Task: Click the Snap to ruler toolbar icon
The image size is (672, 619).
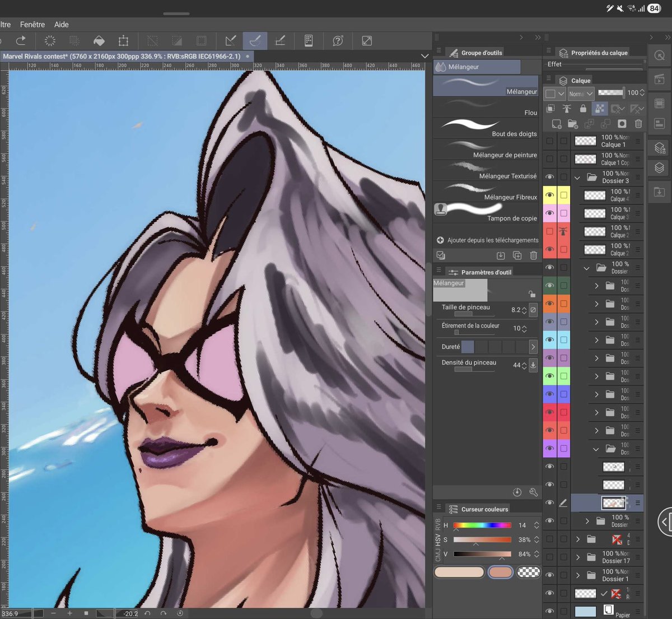Action: pyautogui.click(x=230, y=40)
